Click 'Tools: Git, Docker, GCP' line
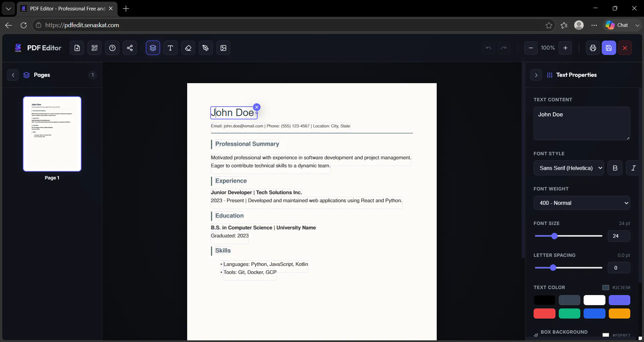 tap(250, 272)
